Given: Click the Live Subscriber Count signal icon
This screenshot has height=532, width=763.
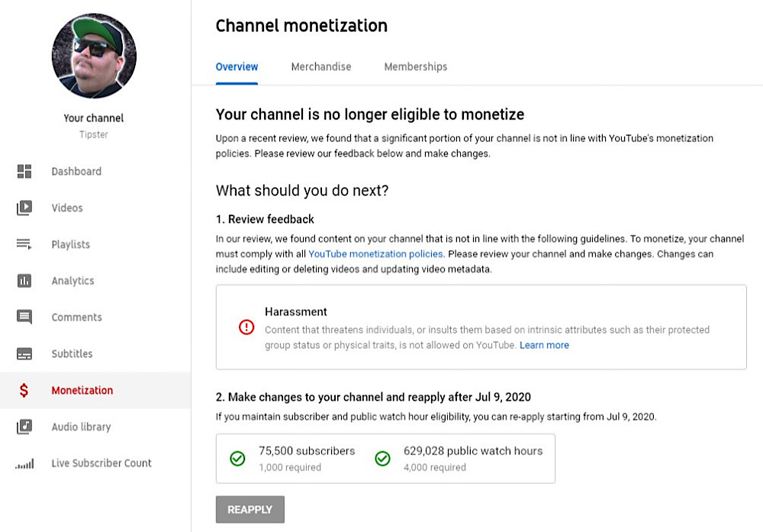Looking at the screenshot, I should [24, 464].
